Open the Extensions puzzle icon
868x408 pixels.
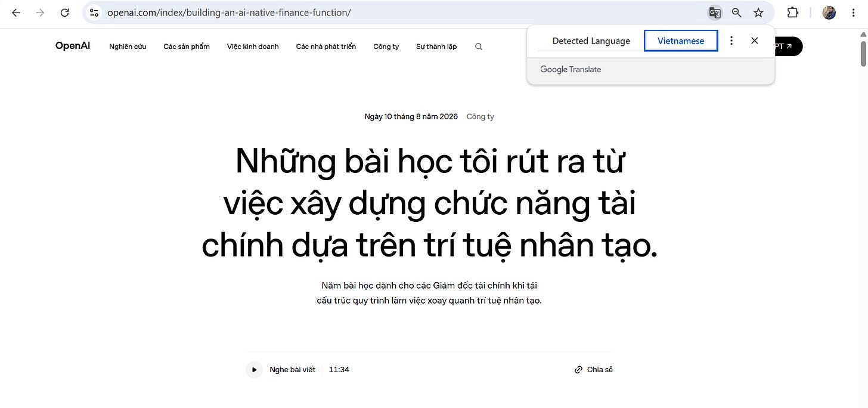(792, 13)
